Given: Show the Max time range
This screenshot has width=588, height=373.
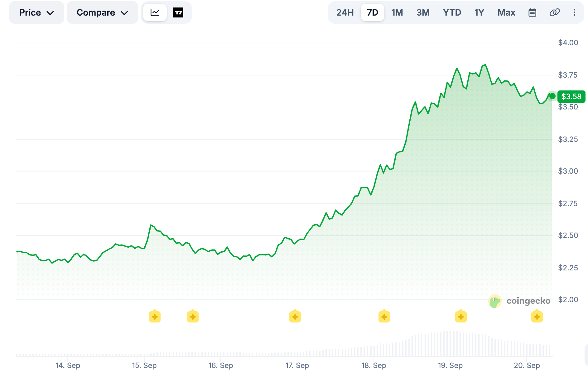Looking at the screenshot, I should pyautogui.click(x=506, y=12).
